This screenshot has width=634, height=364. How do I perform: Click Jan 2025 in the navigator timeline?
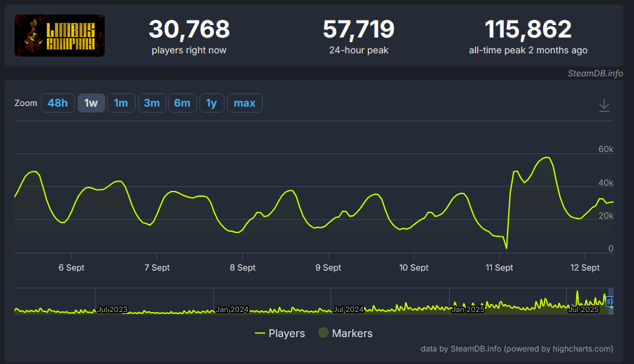point(468,309)
